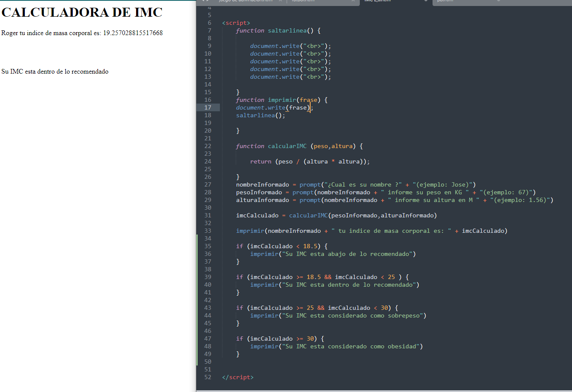Image resolution: width=572 pixels, height=392 pixels.
Task: Click the 'peso,altura' parameters on line 22
Action: [x=333, y=146]
